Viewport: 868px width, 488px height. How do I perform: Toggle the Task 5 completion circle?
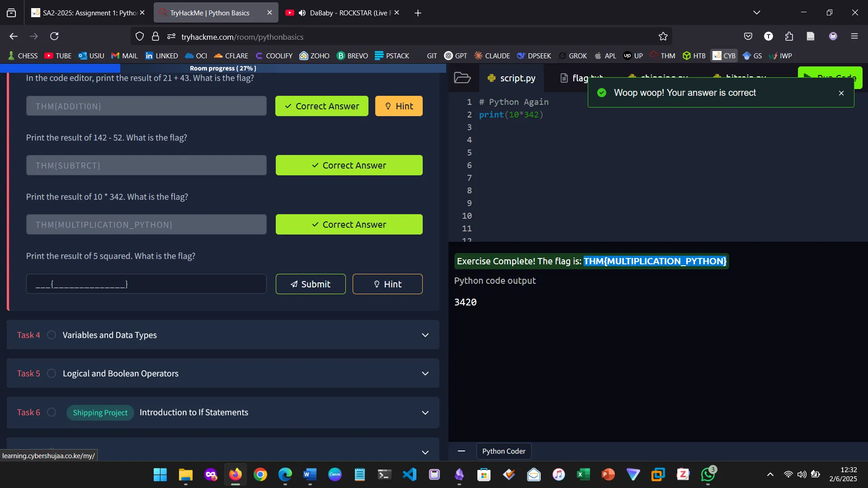tap(52, 373)
